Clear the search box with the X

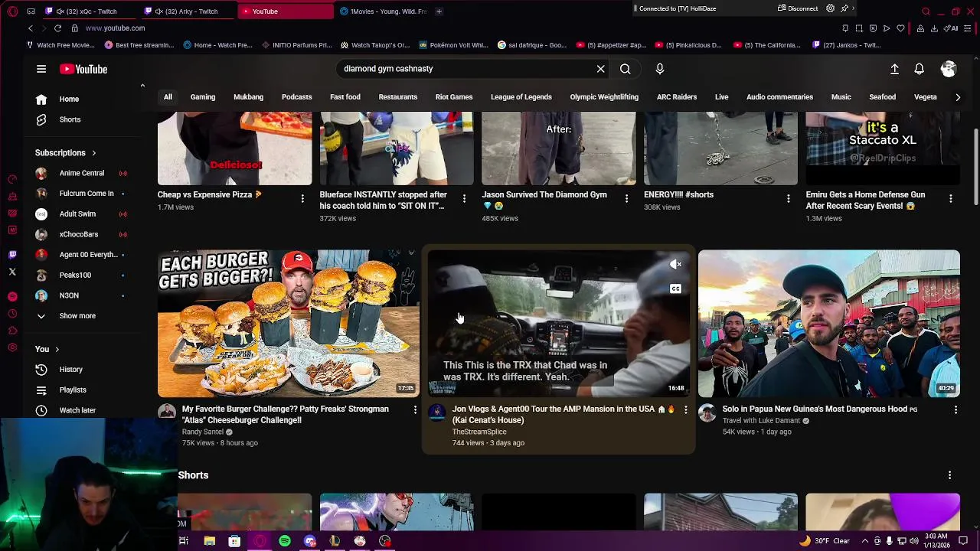[601, 69]
